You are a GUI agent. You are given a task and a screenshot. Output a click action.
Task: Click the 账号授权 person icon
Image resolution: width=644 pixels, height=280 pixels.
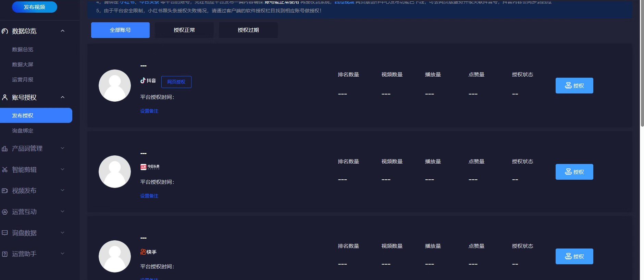[x=5, y=97]
